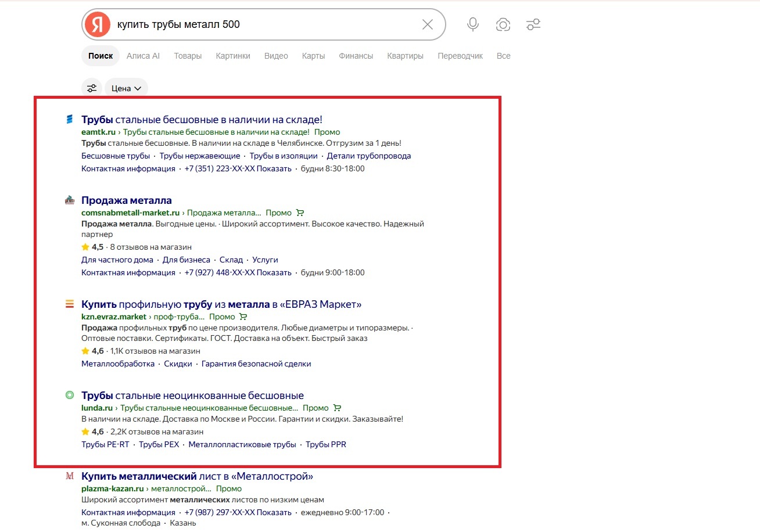Open the Скидки sitelink
760x532 pixels.
click(178, 364)
